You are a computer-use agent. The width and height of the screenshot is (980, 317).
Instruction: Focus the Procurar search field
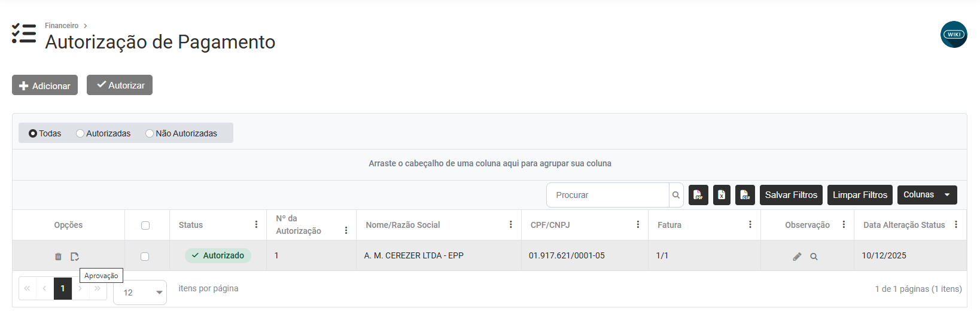[607, 195]
